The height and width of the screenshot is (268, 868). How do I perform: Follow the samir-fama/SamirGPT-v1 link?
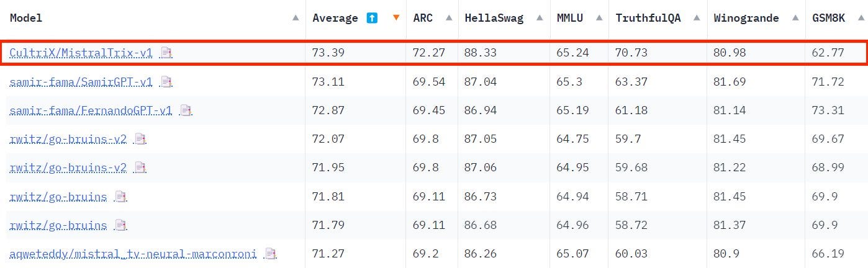pyautogui.click(x=81, y=82)
